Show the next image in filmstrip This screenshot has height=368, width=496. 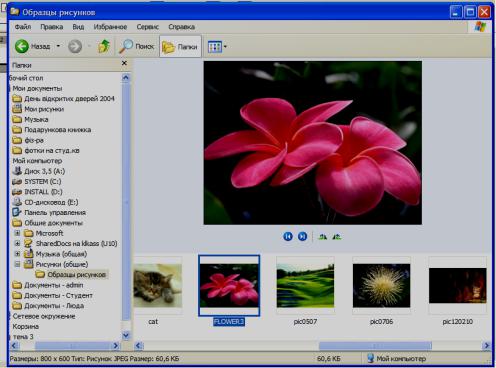pos(302,236)
